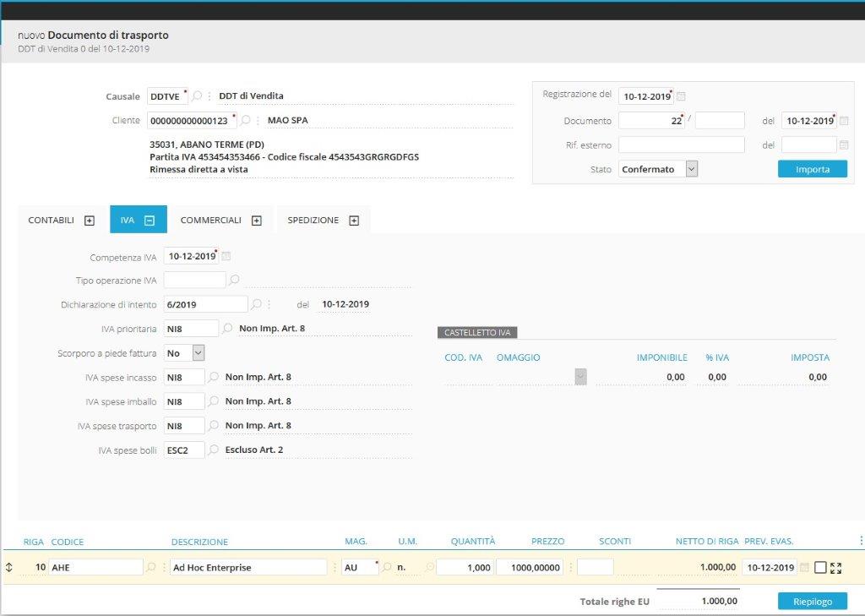Click the Sconti field on row 10
Screen dimensions: 865x616
(596, 568)
